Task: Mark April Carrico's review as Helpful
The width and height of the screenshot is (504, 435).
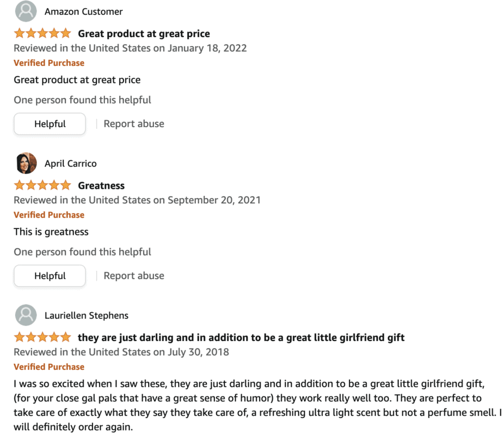Action: point(50,276)
